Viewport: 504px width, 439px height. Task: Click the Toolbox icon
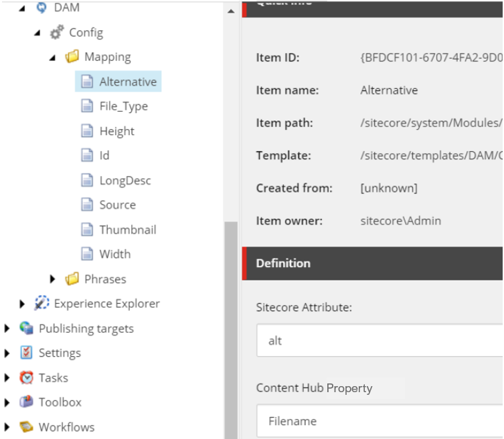point(27,402)
